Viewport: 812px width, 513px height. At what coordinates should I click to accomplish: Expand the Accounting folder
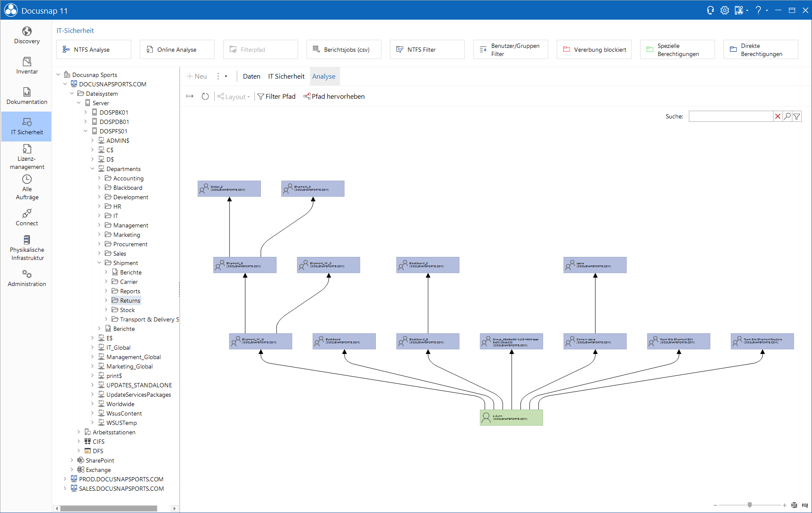[99, 178]
